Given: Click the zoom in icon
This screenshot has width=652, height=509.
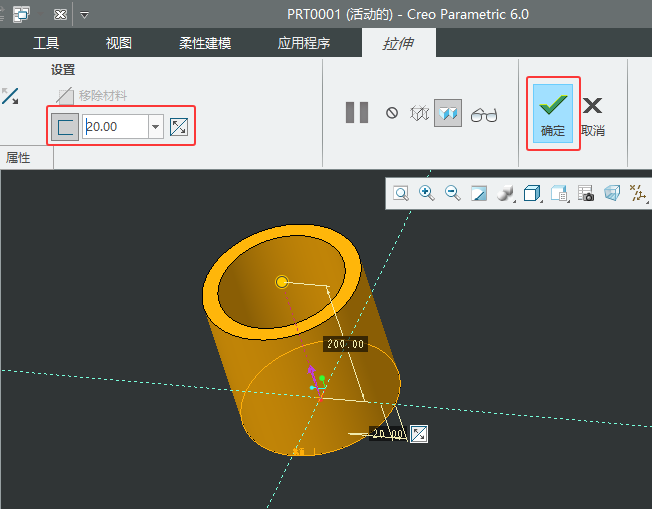Looking at the screenshot, I should point(427,193).
